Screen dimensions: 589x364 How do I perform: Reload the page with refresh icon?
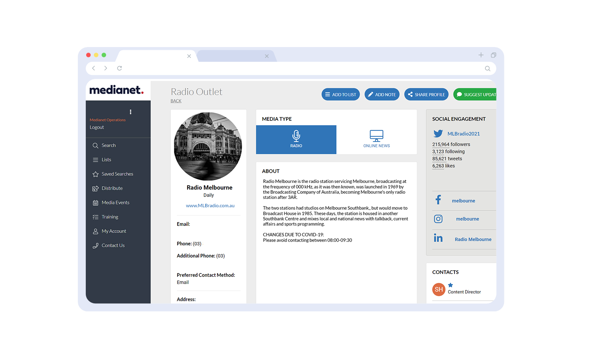click(119, 68)
